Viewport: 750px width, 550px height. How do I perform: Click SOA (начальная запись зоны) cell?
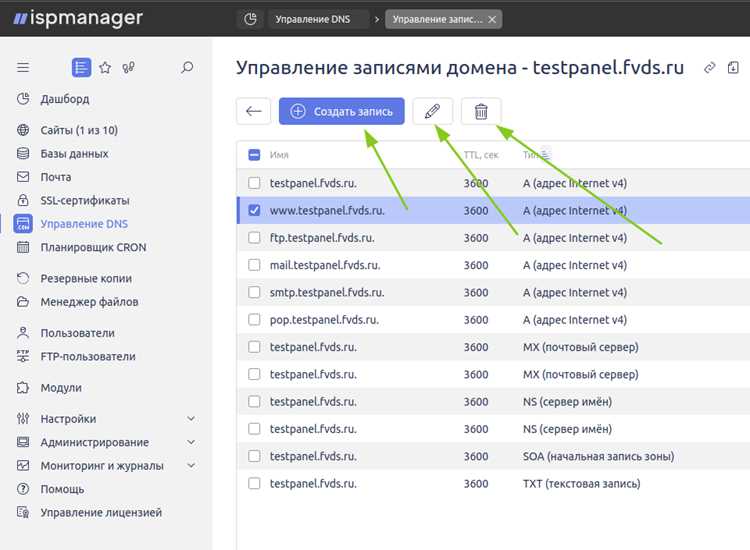(x=598, y=456)
